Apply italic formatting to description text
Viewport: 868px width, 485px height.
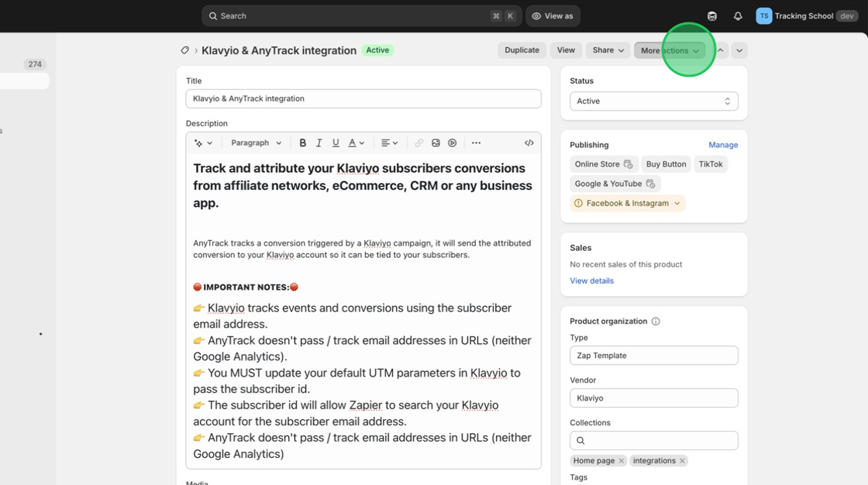click(x=319, y=143)
